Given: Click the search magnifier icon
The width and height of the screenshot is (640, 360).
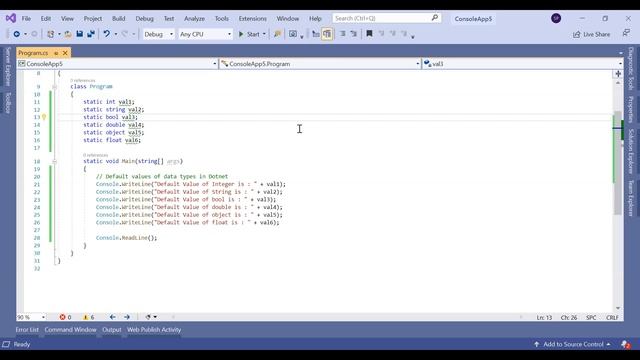Looking at the screenshot, I should [x=435, y=18].
